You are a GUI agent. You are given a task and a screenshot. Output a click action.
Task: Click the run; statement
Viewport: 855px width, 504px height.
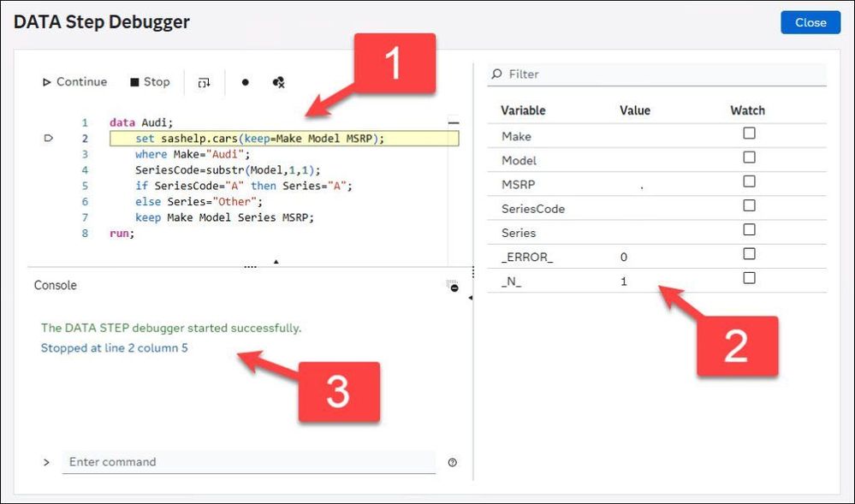point(122,234)
